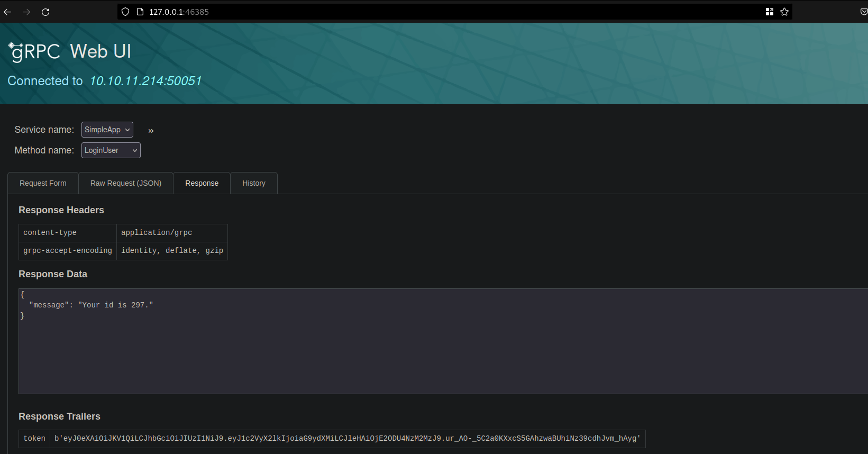The width and height of the screenshot is (868, 454).
Task: Go back to the previous page
Action: pyautogui.click(x=7, y=12)
